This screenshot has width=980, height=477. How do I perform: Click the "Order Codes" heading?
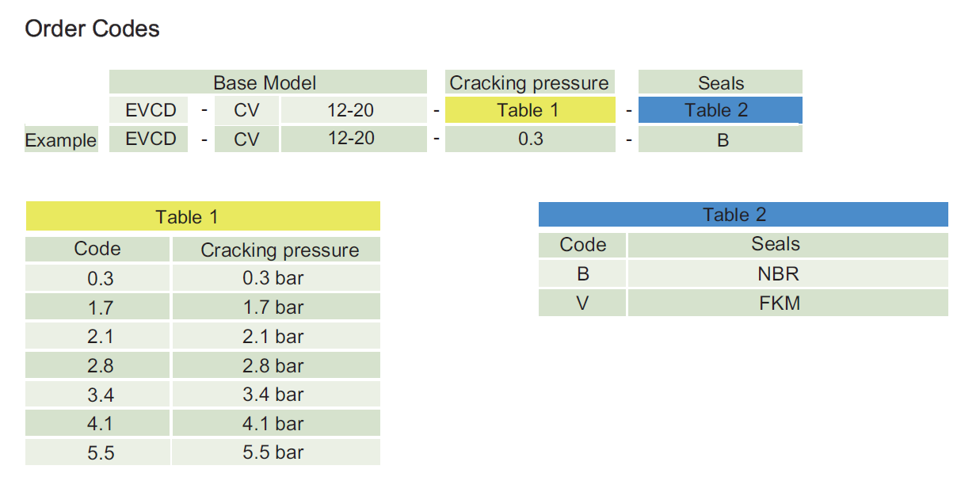tap(92, 29)
